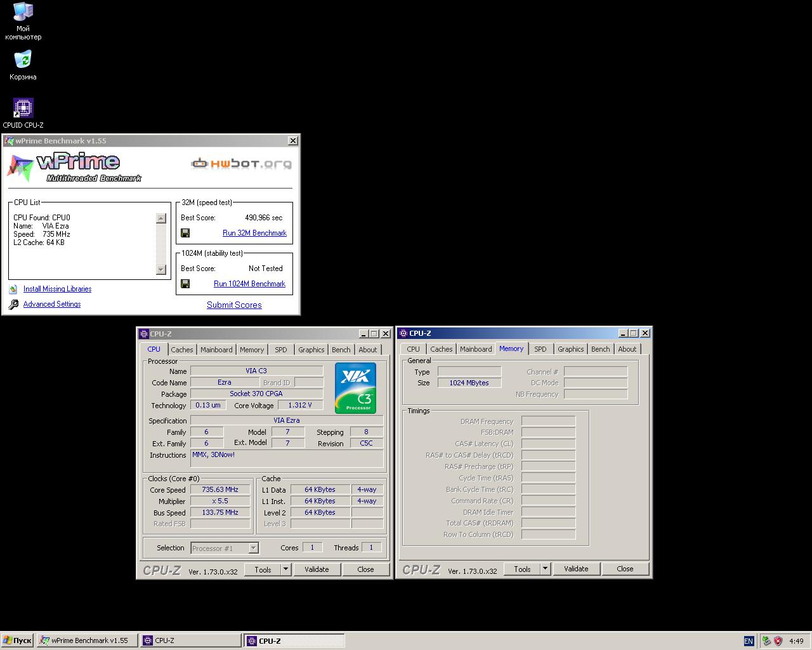Close the wPrime Benchmark window
812x650 pixels.
click(x=292, y=141)
